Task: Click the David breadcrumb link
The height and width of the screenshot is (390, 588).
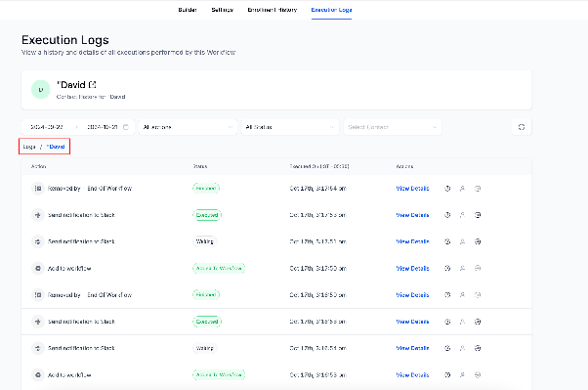Action: pyautogui.click(x=56, y=147)
